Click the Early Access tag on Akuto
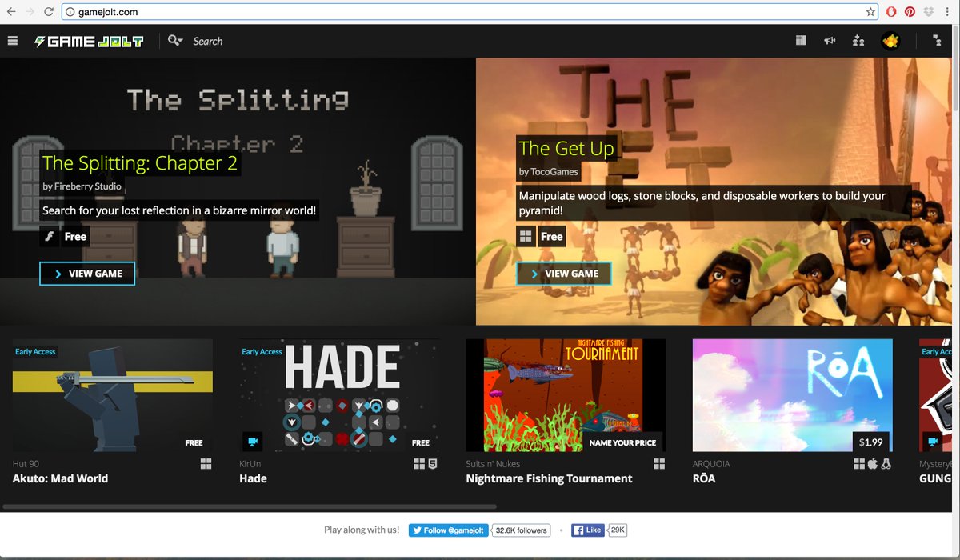The width and height of the screenshot is (960, 560). (x=35, y=352)
